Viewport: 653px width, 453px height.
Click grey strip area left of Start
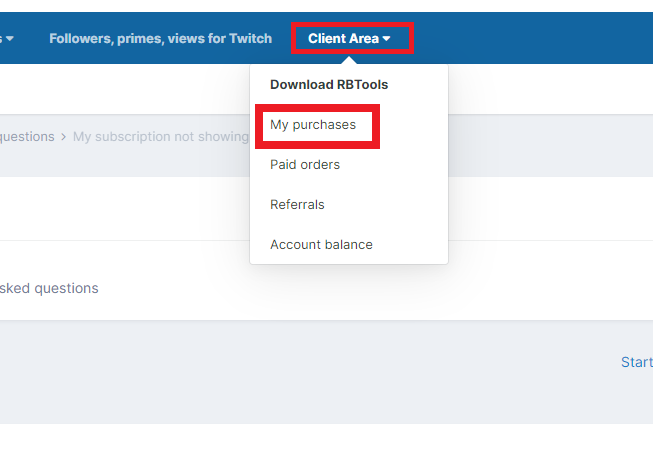pos(300,370)
